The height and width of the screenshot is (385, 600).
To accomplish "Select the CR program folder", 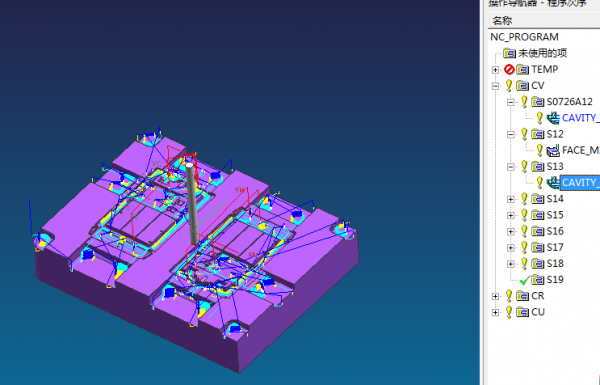I will click(x=538, y=296).
